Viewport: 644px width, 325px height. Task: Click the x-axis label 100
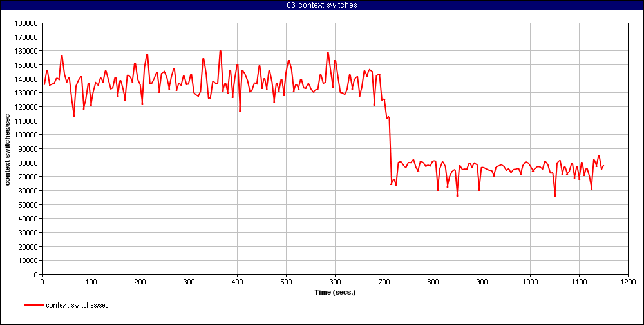(91, 282)
